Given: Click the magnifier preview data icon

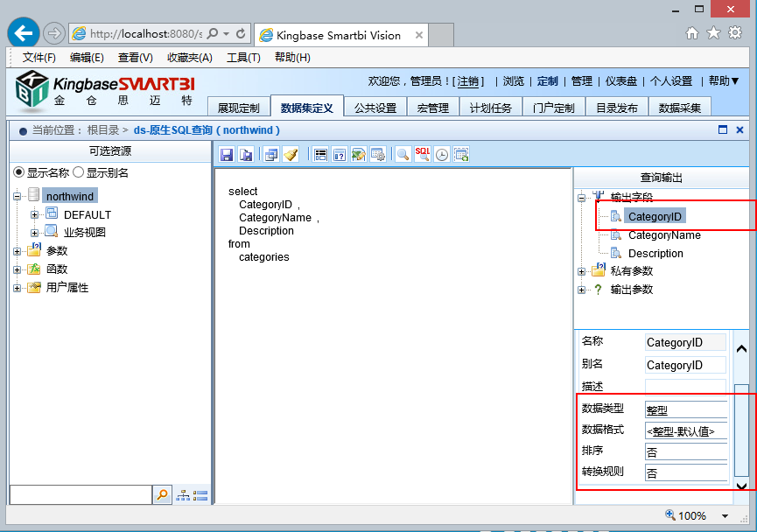Looking at the screenshot, I should [x=403, y=155].
